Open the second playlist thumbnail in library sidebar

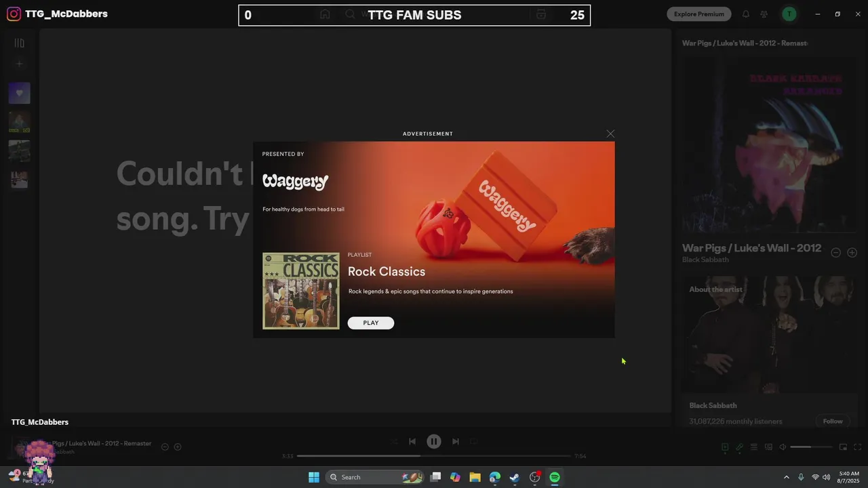click(x=20, y=122)
